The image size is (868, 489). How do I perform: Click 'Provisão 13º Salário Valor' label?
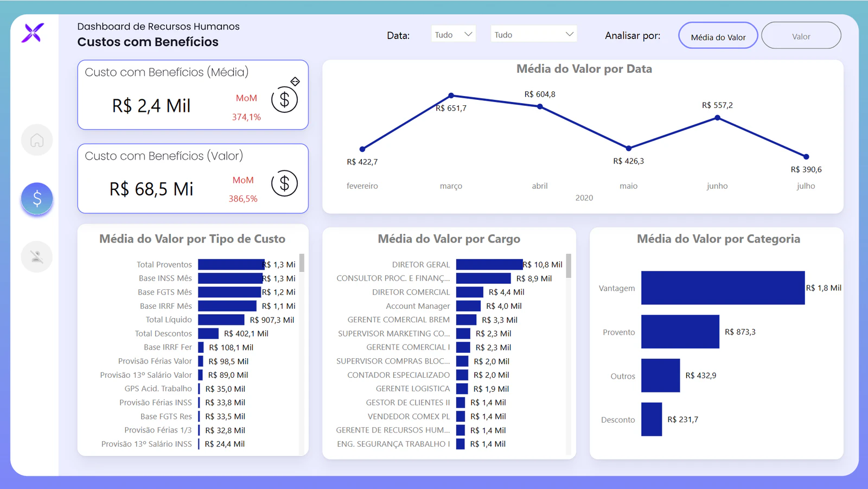click(146, 375)
